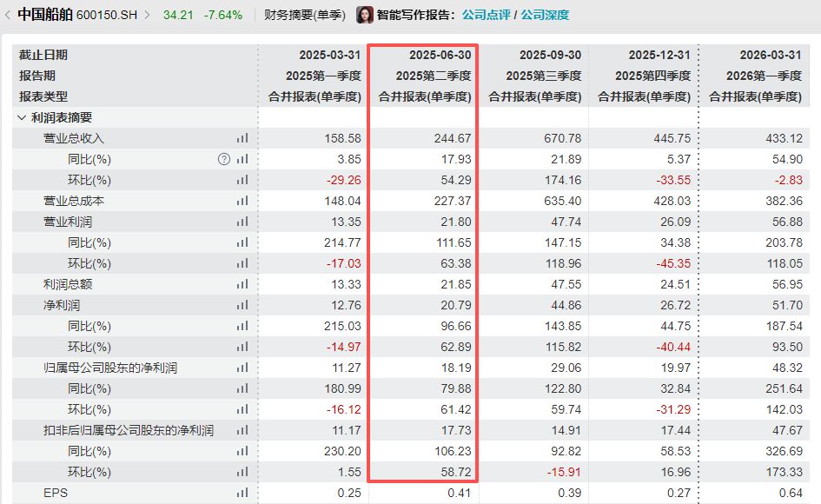The width and height of the screenshot is (821, 504).
Task: Click the 智能写作 assistant avatar
Action: click(365, 15)
